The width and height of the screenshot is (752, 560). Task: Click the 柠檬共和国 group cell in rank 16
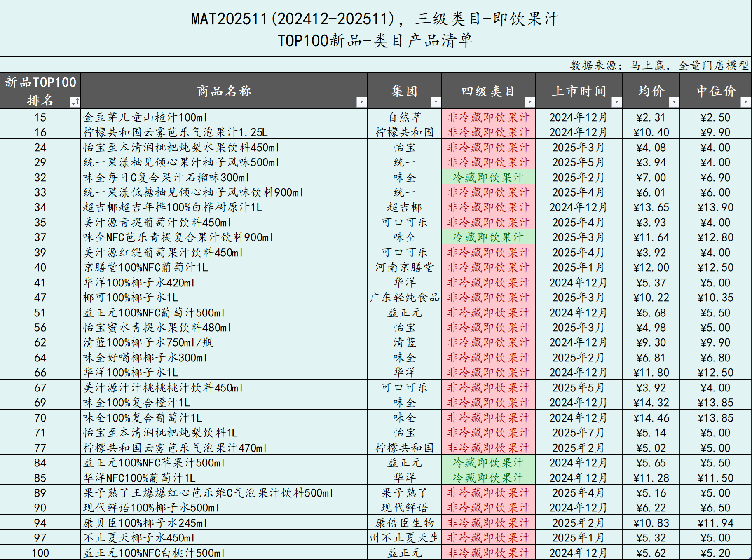pos(404,132)
